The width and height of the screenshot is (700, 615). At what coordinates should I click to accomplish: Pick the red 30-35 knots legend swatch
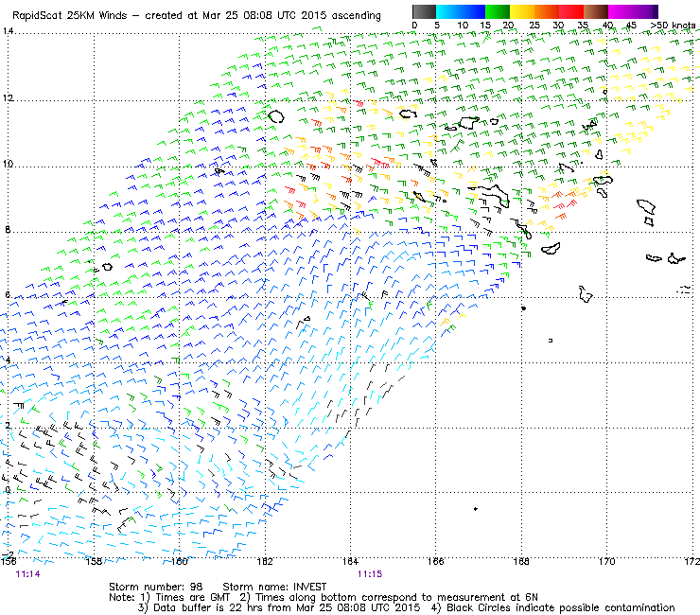point(571,11)
